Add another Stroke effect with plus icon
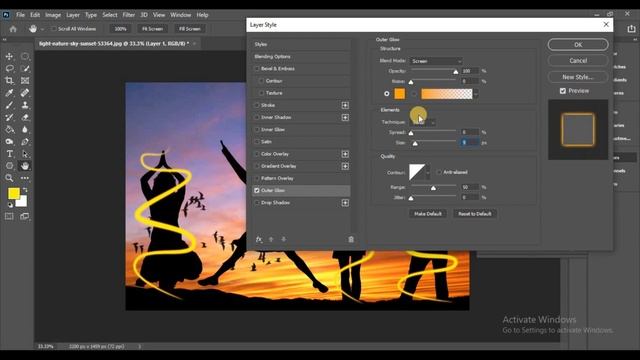640x360 pixels. [345, 105]
